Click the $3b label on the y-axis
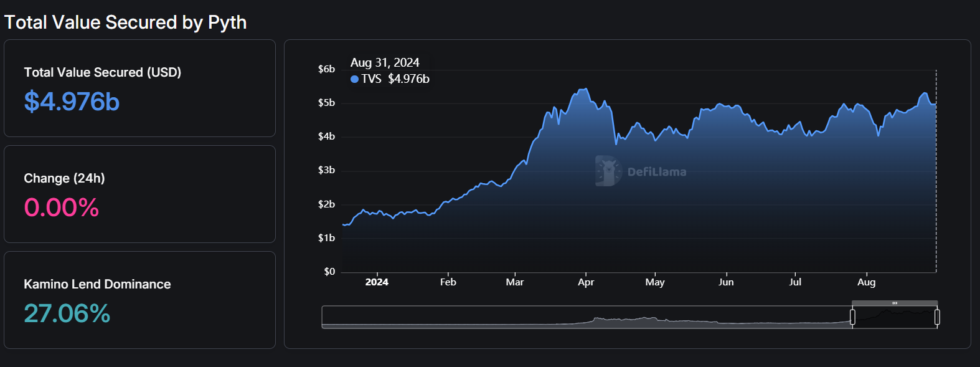 pos(326,170)
